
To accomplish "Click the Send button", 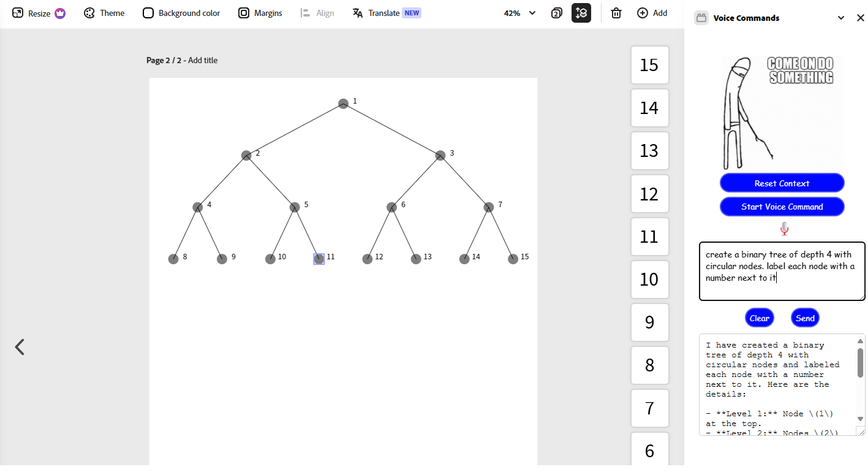I will pyautogui.click(x=806, y=318).
